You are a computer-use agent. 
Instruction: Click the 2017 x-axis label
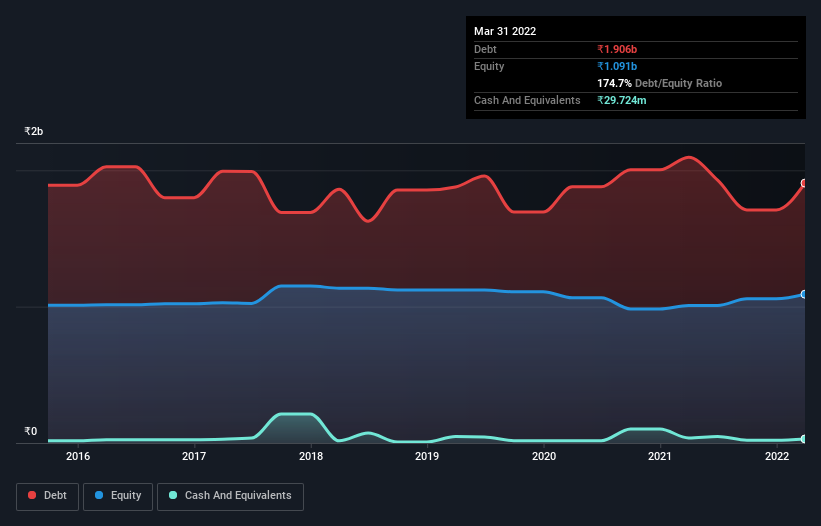pyautogui.click(x=194, y=456)
